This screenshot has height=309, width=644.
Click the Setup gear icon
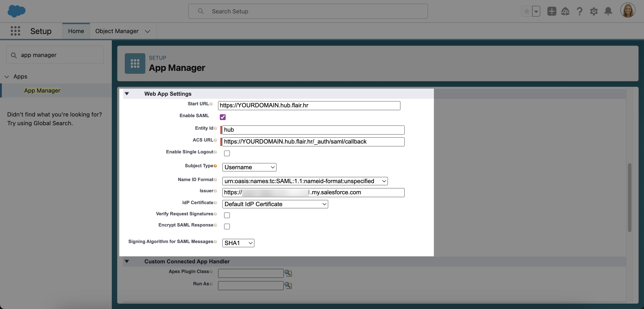point(594,11)
